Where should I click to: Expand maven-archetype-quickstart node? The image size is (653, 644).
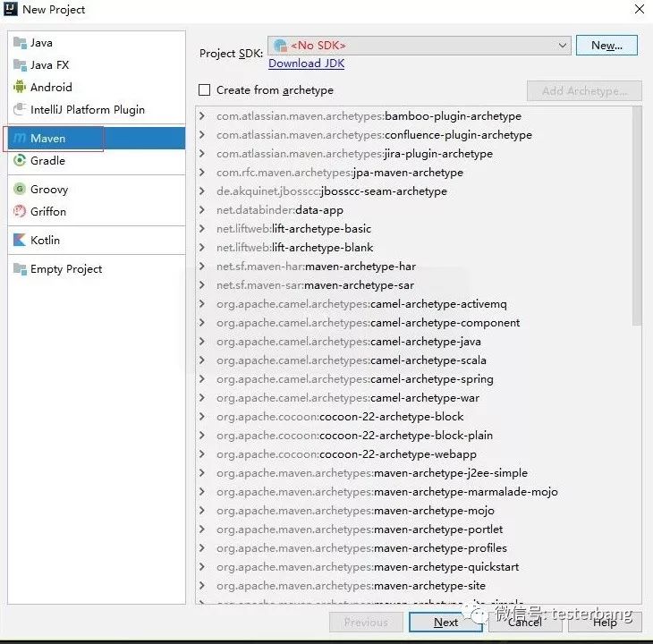click(202, 566)
